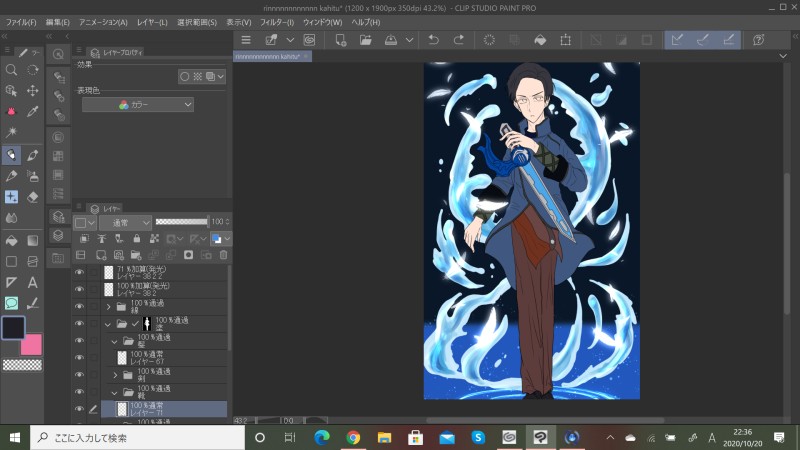The height and width of the screenshot is (450, 800).
Task: Hide the レイヤー 67 layer
Action: click(x=79, y=357)
